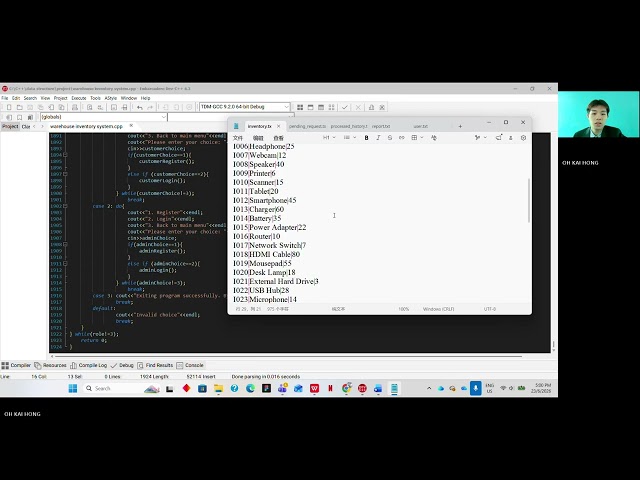Select the Project side panel tab
The width and height of the screenshot is (640, 480).
pos(10,127)
